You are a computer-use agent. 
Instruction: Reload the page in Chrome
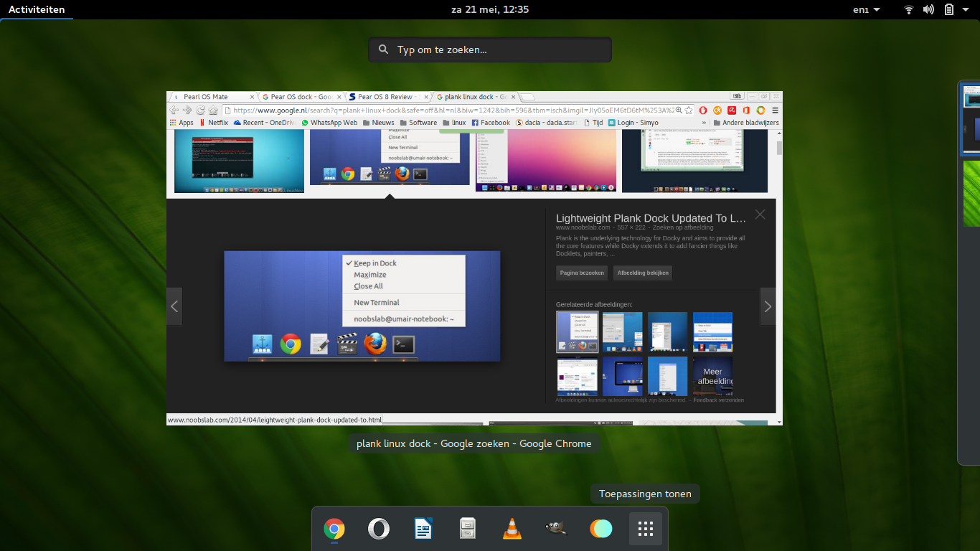click(200, 110)
